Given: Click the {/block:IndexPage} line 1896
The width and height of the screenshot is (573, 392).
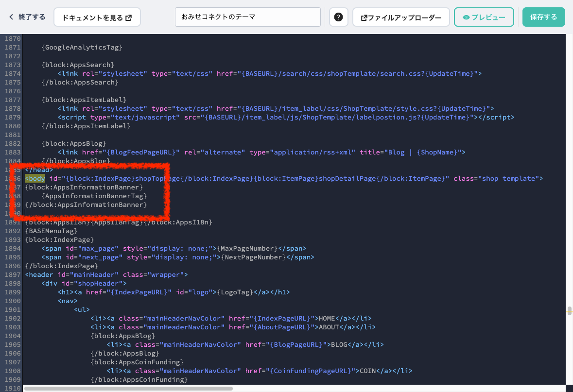Looking at the screenshot, I should (61, 266).
